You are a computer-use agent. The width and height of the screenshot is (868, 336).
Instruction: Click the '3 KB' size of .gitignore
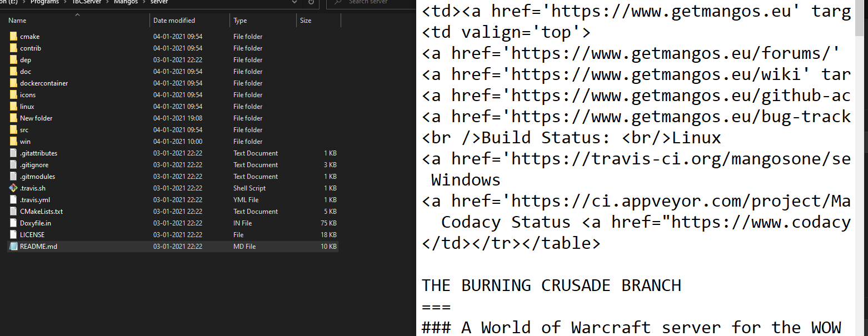331,165
